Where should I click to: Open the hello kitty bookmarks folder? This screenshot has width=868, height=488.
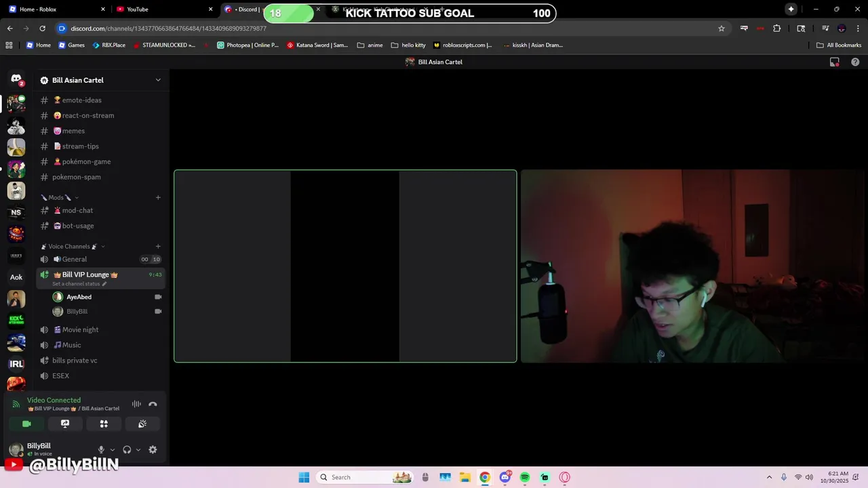click(x=408, y=45)
